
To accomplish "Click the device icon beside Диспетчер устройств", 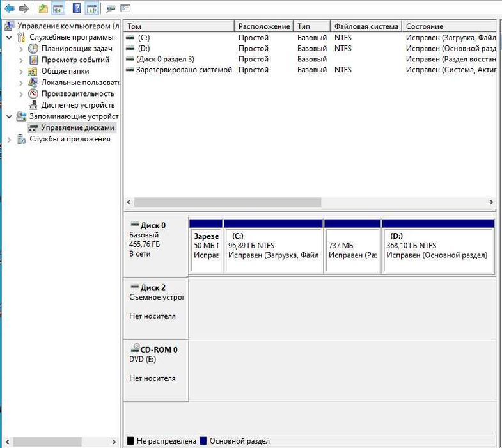I will click(33, 105).
